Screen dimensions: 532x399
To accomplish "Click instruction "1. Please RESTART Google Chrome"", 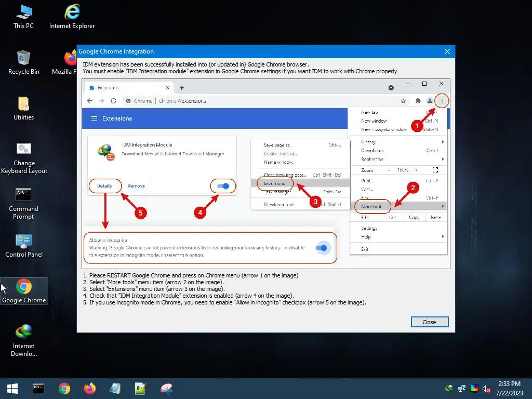I will click(191, 275).
